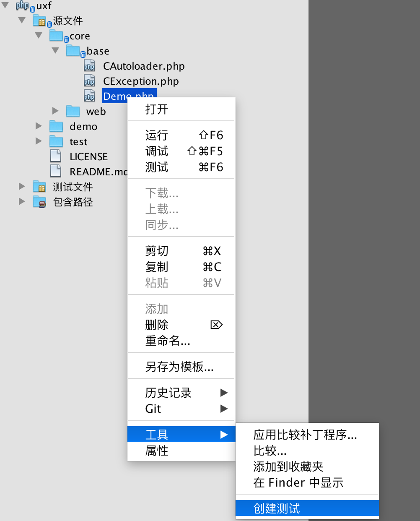Viewport: 420px width, 521px height.
Task: Expand the 测试文件 node
Action: click(22, 186)
